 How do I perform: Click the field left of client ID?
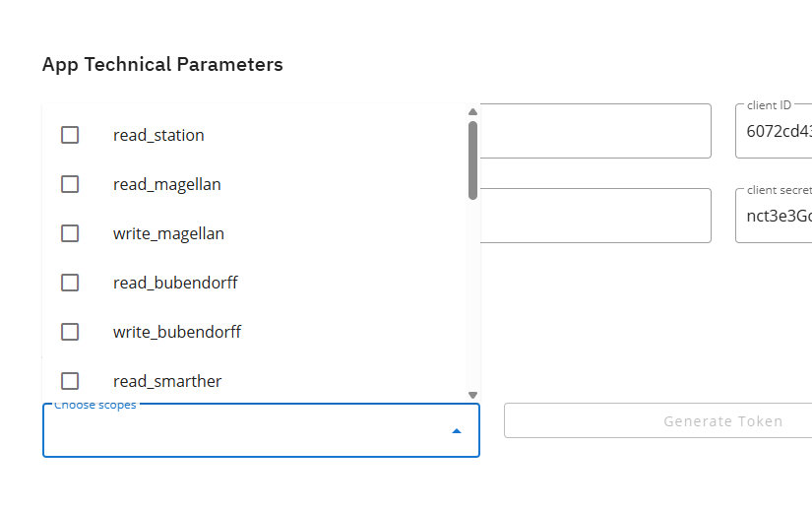tap(594, 131)
